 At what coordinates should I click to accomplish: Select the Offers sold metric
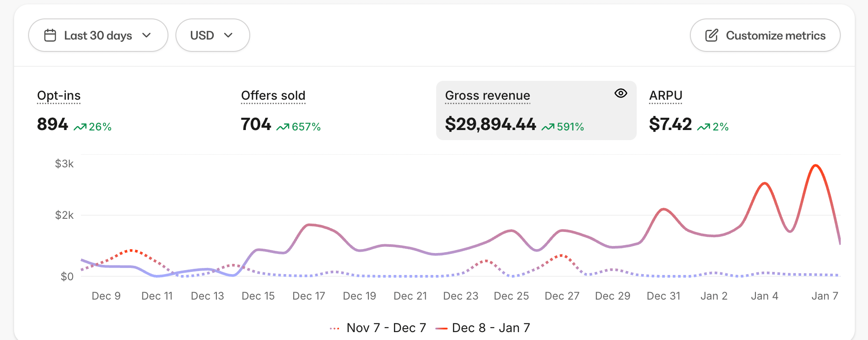pyautogui.click(x=273, y=96)
